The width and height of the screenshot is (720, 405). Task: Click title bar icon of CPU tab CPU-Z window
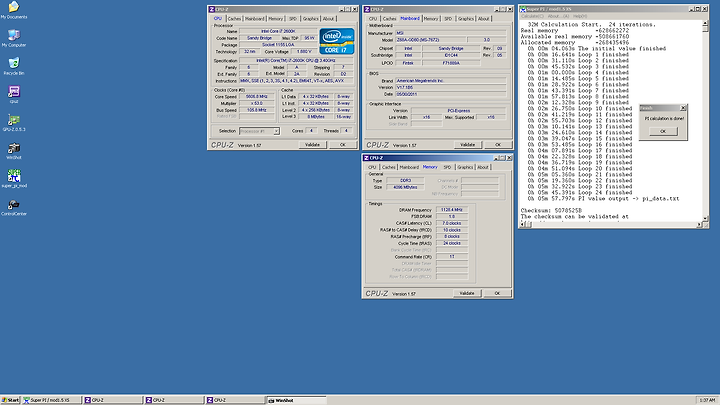pyautogui.click(x=212, y=9)
